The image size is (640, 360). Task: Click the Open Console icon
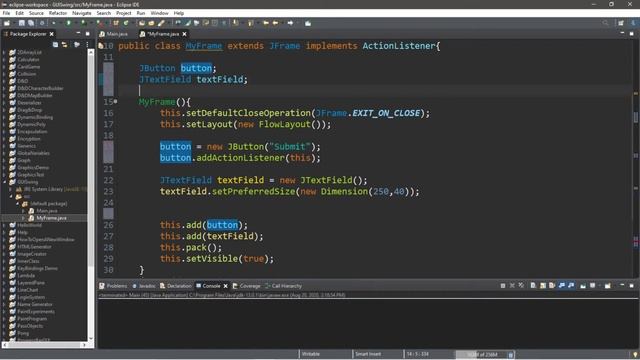608,286
